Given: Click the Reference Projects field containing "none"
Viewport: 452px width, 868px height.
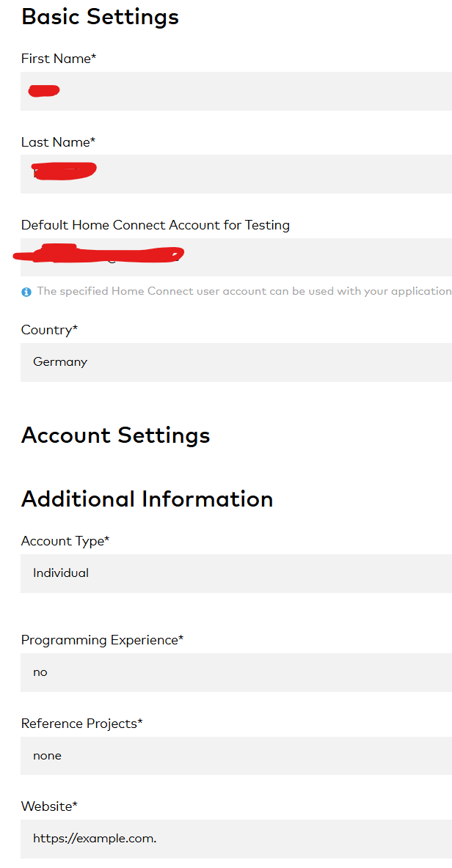Looking at the screenshot, I should coord(236,756).
